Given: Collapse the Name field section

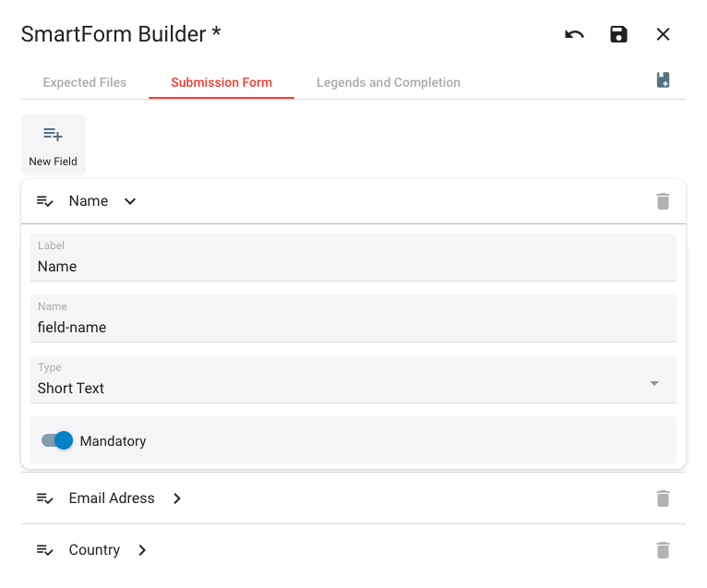Looking at the screenshot, I should click(x=130, y=201).
